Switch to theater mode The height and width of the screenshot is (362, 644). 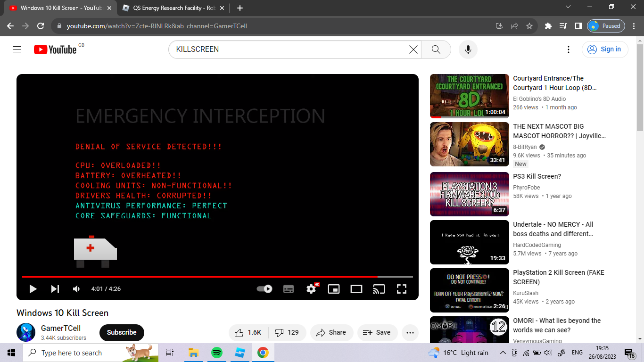[356, 289]
